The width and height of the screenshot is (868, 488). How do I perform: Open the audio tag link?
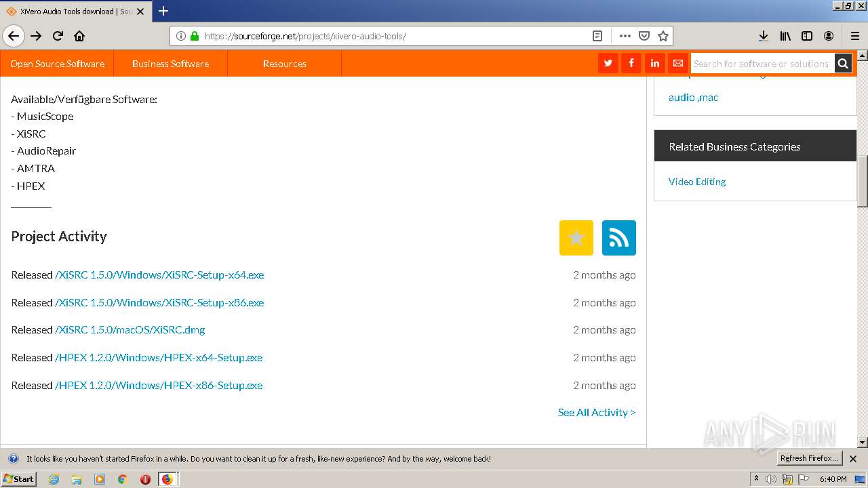coord(682,98)
